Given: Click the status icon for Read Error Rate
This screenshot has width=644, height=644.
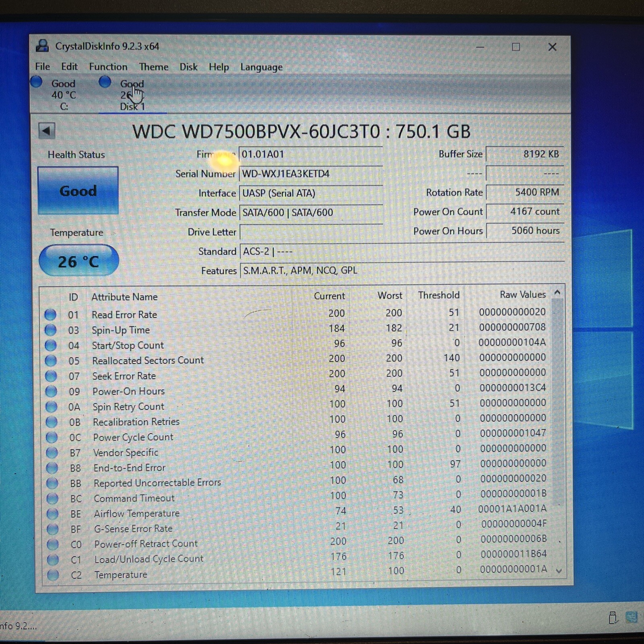Looking at the screenshot, I should (50, 314).
